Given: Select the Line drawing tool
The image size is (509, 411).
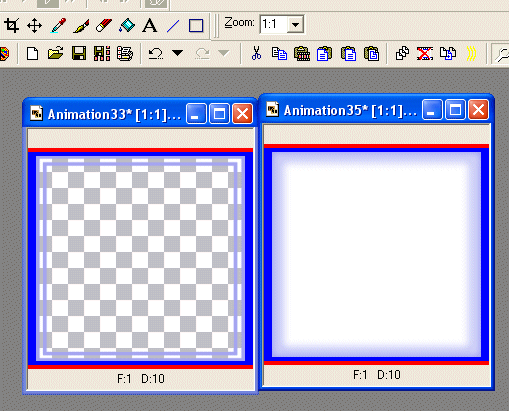Looking at the screenshot, I should click(173, 26).
